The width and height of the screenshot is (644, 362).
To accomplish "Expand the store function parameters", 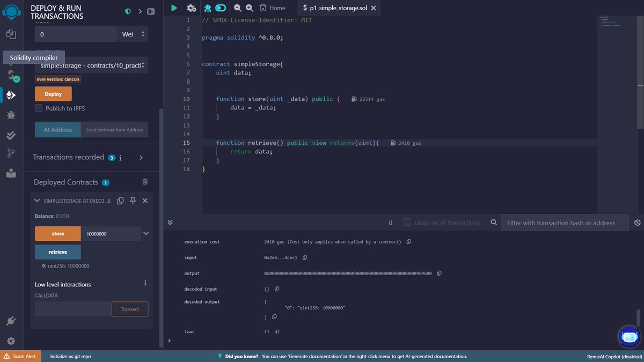I will click(x=146, y=233).
